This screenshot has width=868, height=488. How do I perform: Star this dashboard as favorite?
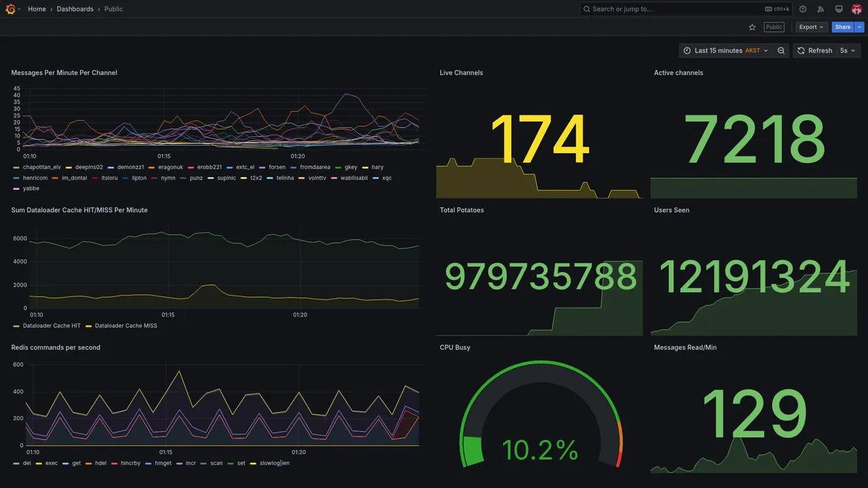click(x=752, y=27)
